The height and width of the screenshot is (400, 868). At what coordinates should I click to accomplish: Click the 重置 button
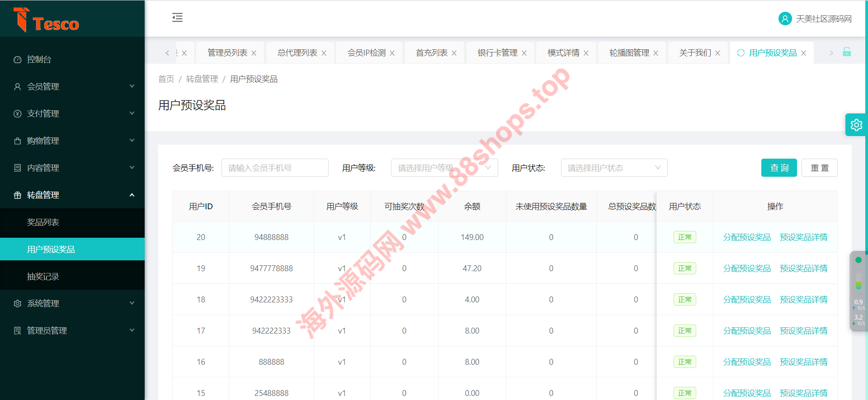click(819, 168)
